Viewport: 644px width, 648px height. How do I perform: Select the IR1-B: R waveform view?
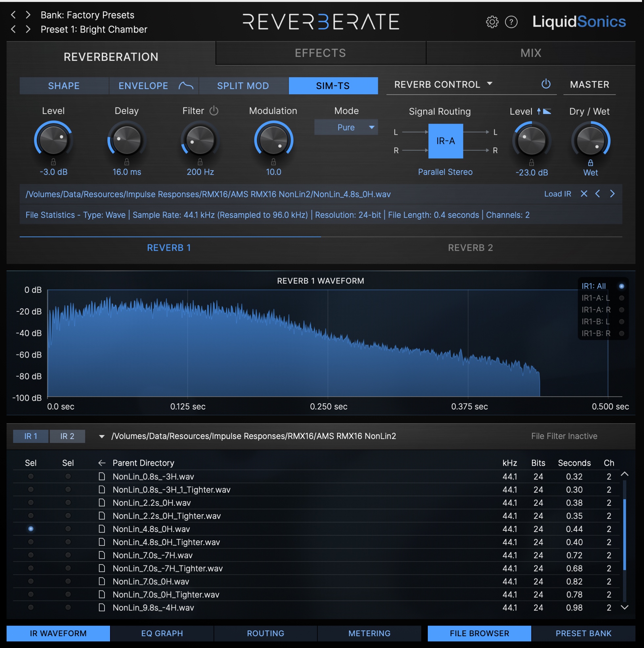click(x=622, y=334)
